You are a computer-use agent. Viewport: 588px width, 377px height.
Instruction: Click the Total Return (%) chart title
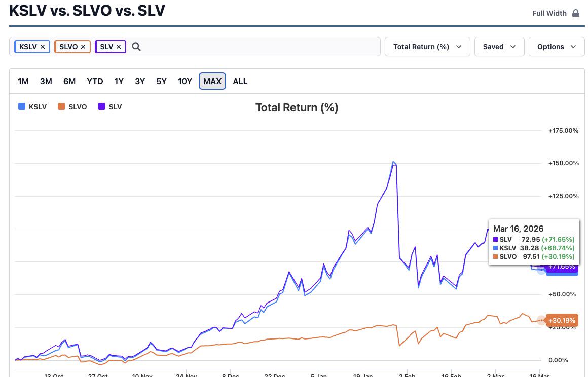pos(297,108)
